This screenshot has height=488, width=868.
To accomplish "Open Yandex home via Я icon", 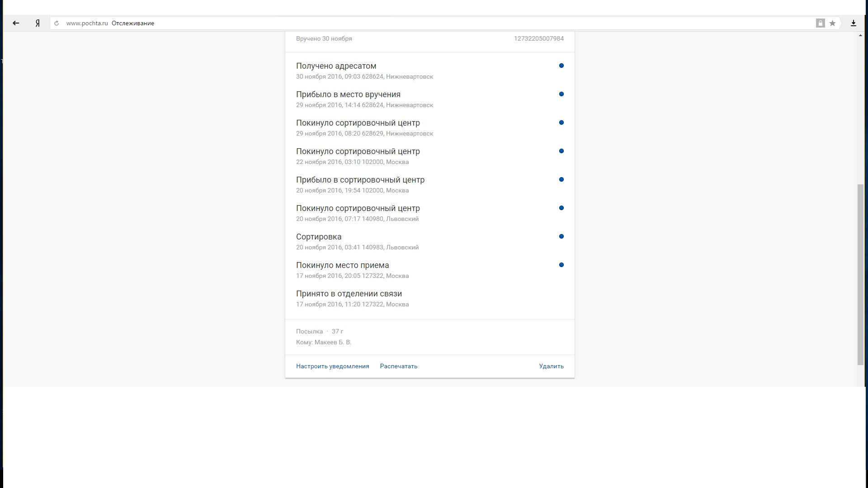I will (x=38, y=23).
